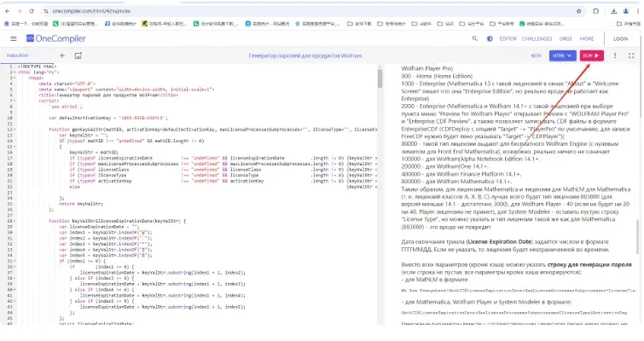This screenshot has height=341, width=644.
Task: Go forward with the browser forward arrow
Action: pyautogui.click(x=20, y=11)
